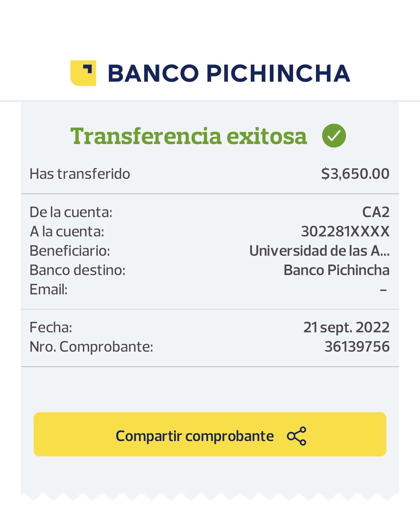Select the date 21 sept. 2022

[x=346, y=327]
